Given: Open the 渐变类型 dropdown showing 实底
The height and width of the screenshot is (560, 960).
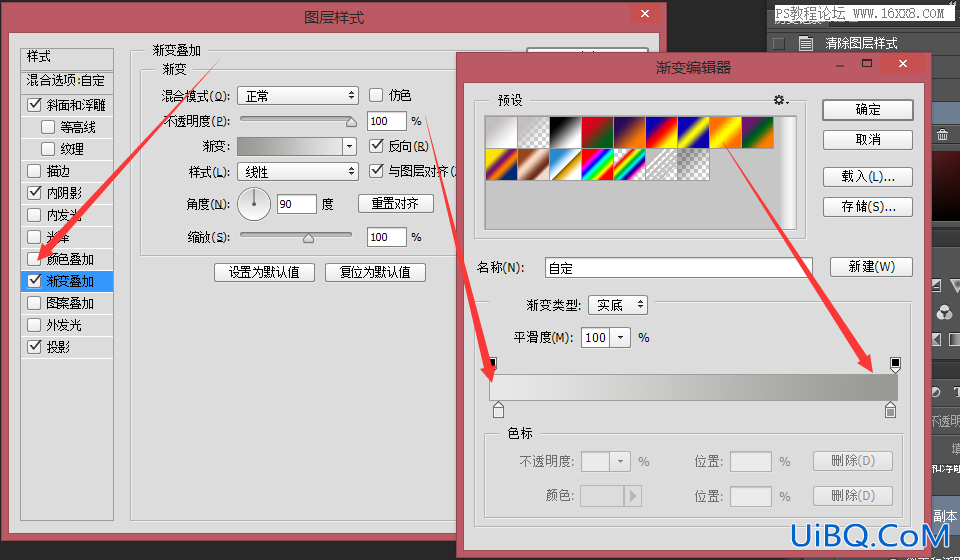Looking at the screenshot, I should click(x=618, y=305).
